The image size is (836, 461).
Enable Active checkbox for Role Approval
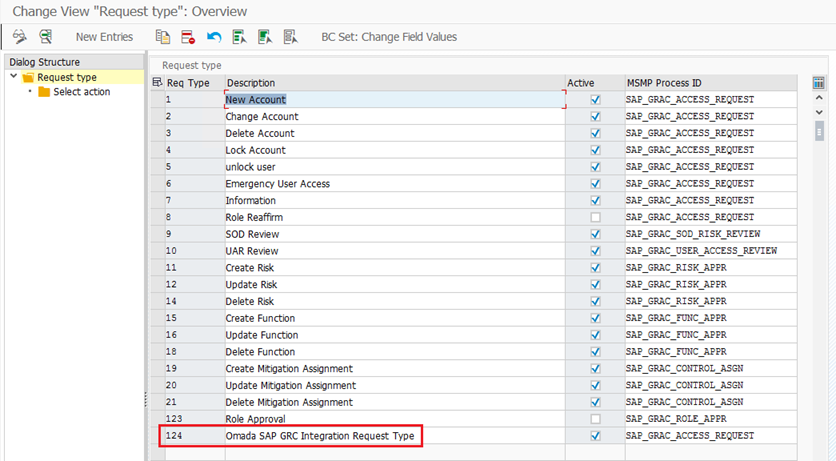click(x=596, y=419)
